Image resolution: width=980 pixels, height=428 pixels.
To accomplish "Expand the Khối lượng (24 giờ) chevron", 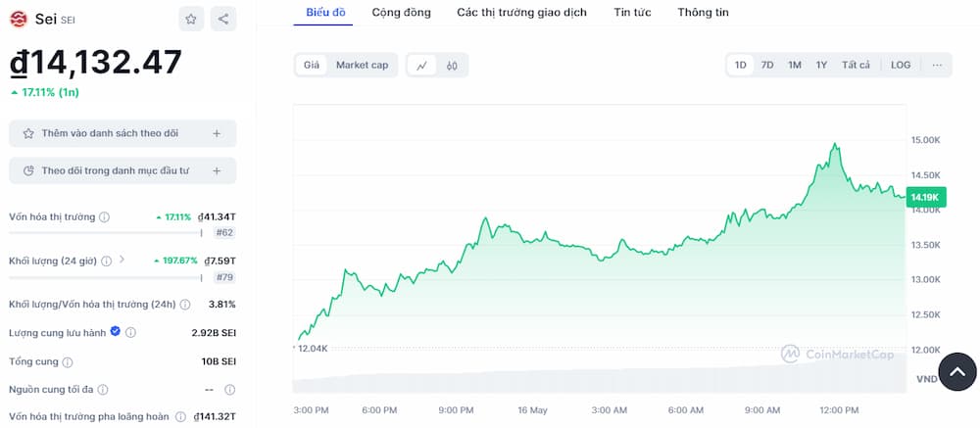I will (122, 261).
